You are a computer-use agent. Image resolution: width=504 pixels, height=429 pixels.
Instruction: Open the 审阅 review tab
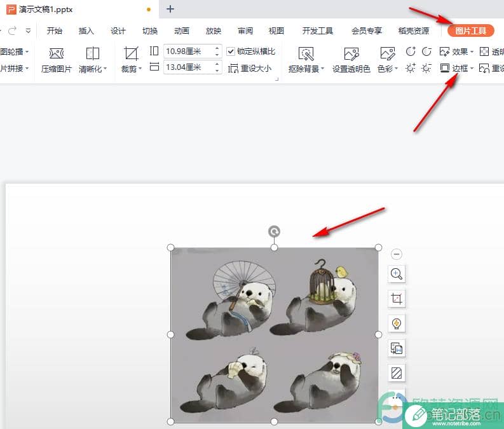coord(245,31)
